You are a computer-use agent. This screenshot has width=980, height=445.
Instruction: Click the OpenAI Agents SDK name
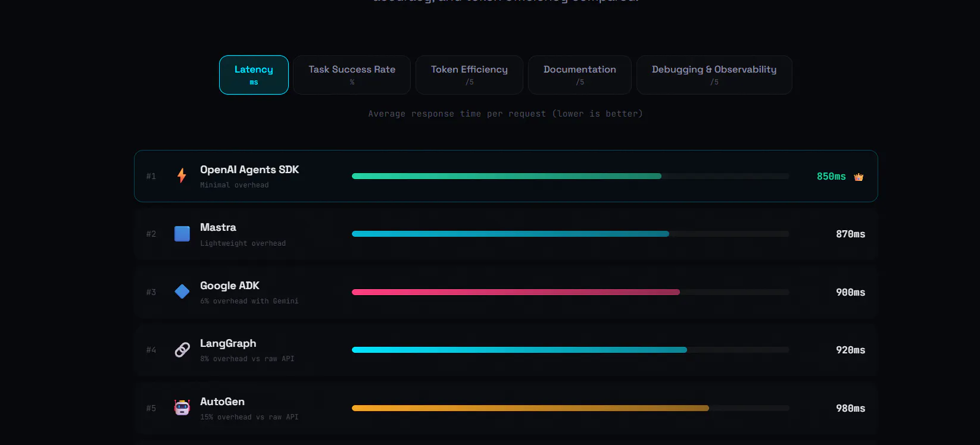pyautogui.click(x=249, y=170)
